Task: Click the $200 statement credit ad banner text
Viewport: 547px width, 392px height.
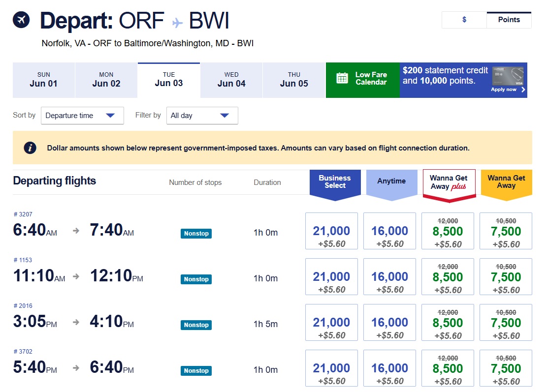Action: click(445, 76)
